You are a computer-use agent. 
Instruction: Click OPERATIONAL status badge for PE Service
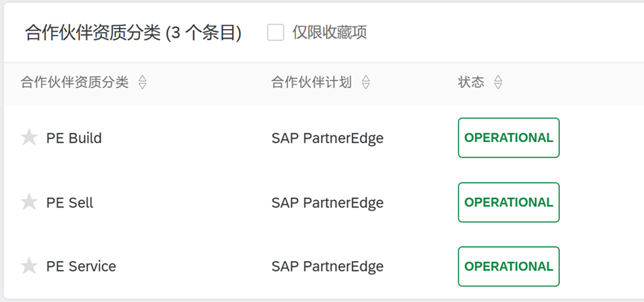(x=509, y=266)
